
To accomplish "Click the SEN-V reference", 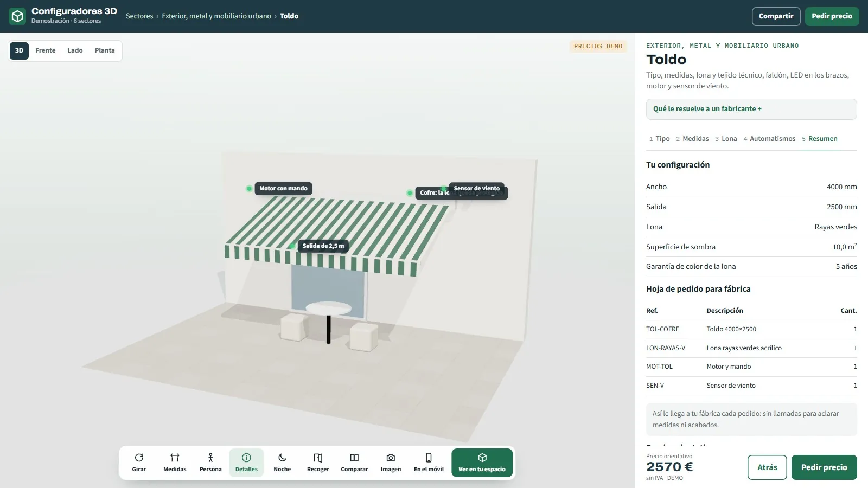I will click(655, 386).
